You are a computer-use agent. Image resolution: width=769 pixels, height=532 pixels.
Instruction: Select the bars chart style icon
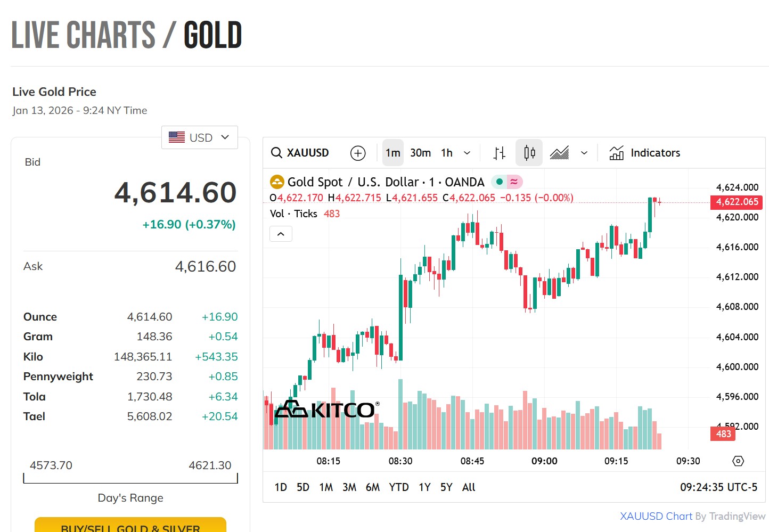click(x=499, y=153)
